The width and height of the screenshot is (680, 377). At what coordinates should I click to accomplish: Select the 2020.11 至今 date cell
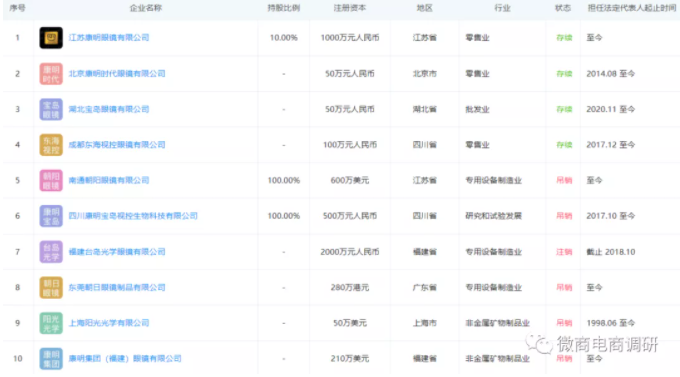pos(611,109)
